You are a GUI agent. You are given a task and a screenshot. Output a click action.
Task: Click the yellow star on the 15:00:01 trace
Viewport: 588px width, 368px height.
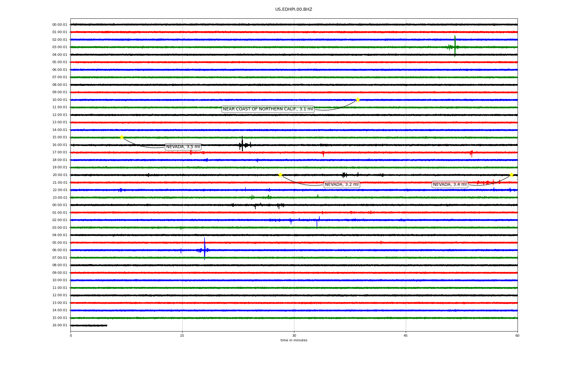pyautogui.click(x=122, y=137)
